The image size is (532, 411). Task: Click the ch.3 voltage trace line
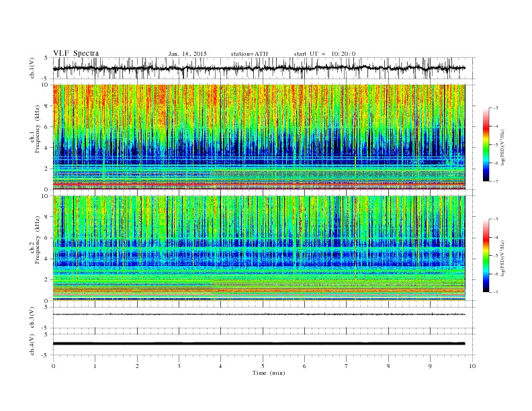click(x=259, y=314)
